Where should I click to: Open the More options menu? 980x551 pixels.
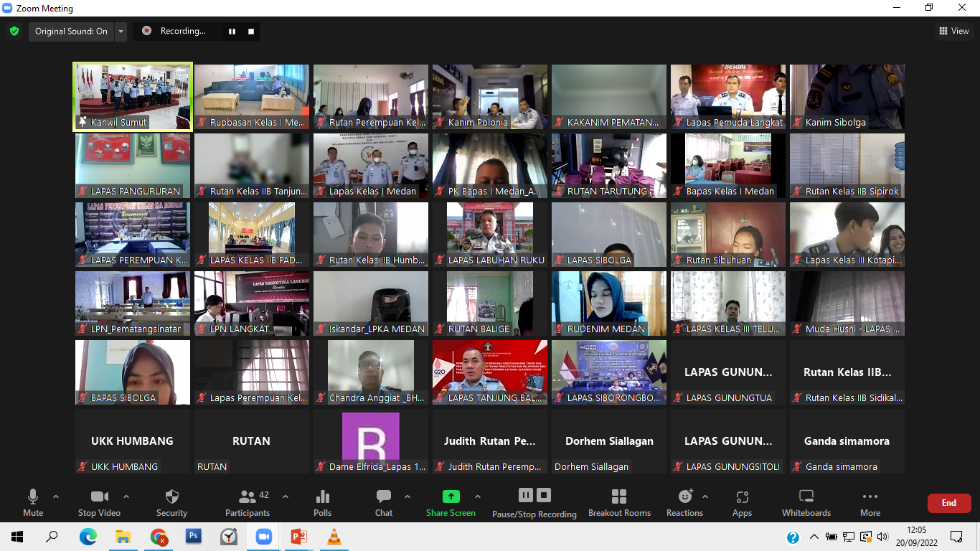[870, 502]
